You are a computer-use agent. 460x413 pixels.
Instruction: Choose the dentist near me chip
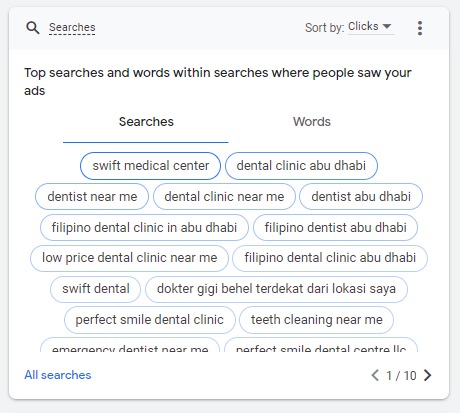click(92, 196)
